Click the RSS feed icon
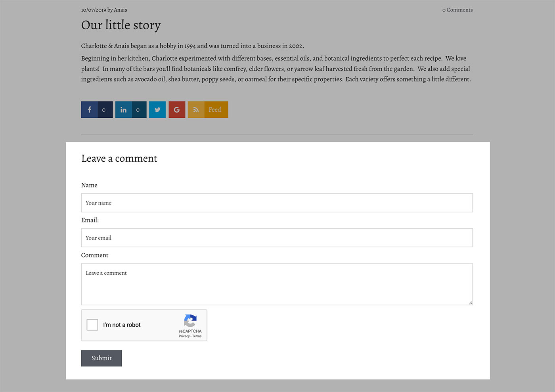 pos(196,110)
